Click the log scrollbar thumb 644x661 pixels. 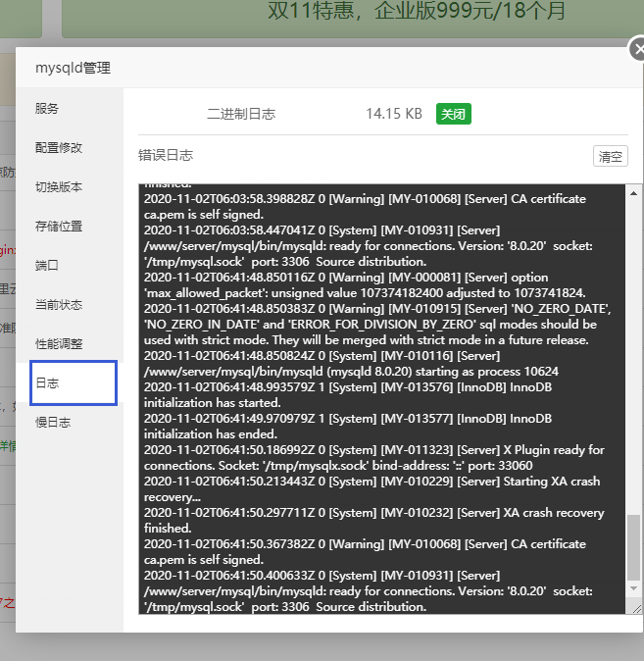pyautogui.click(x=633, y=547)
